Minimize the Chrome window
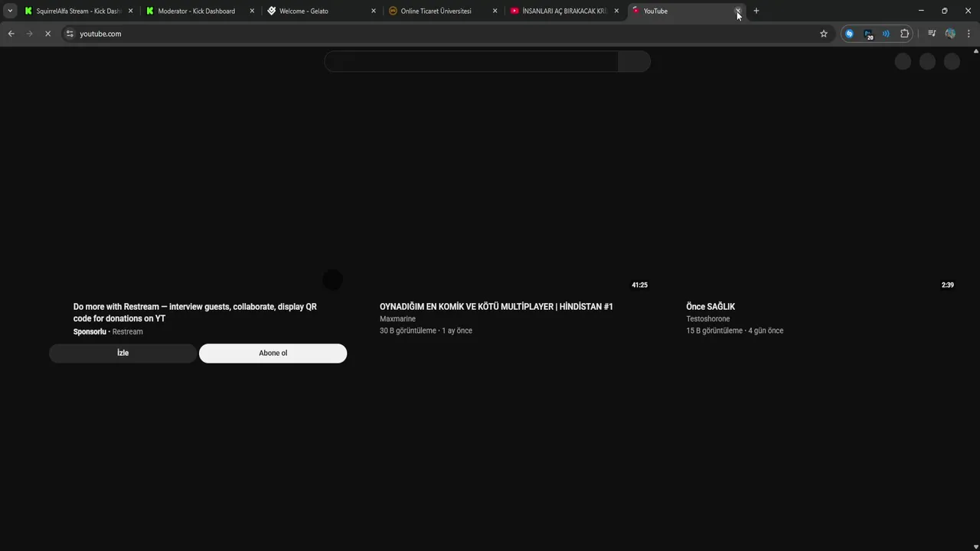 coord(920,11)
